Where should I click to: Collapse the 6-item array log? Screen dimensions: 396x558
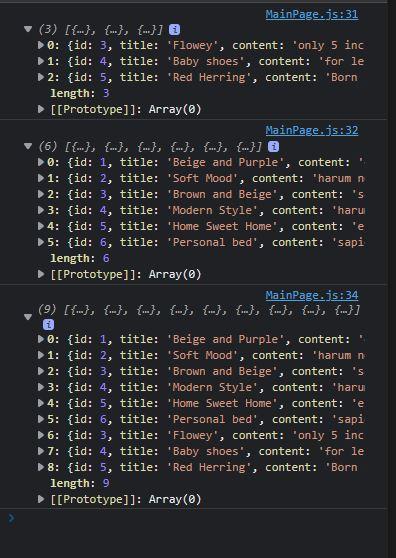click(28, 146)
